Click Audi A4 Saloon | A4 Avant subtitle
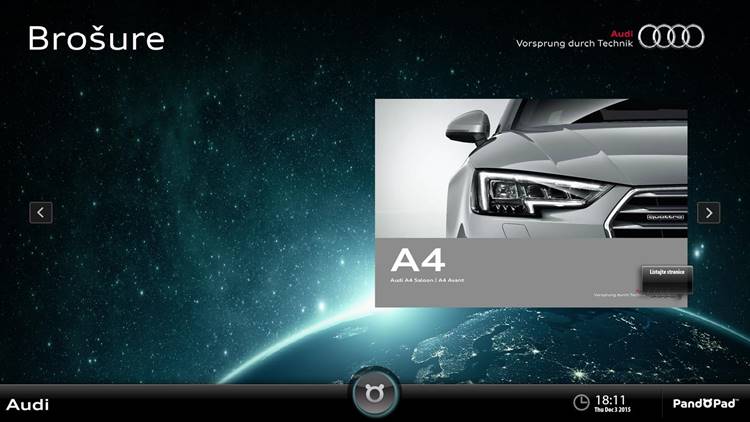Viewport: 750px width, 422px height. tap(427, 281)
